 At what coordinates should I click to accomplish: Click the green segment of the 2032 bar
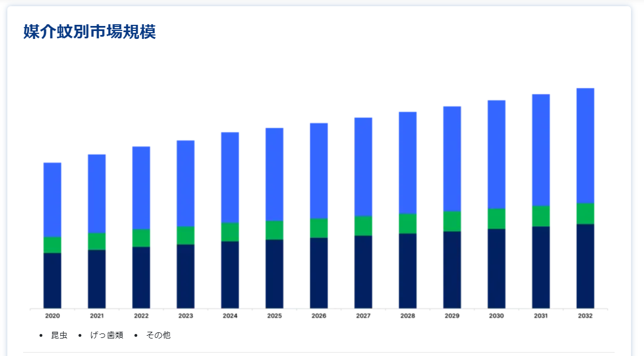pyautogui.click(x=585, y=213)
